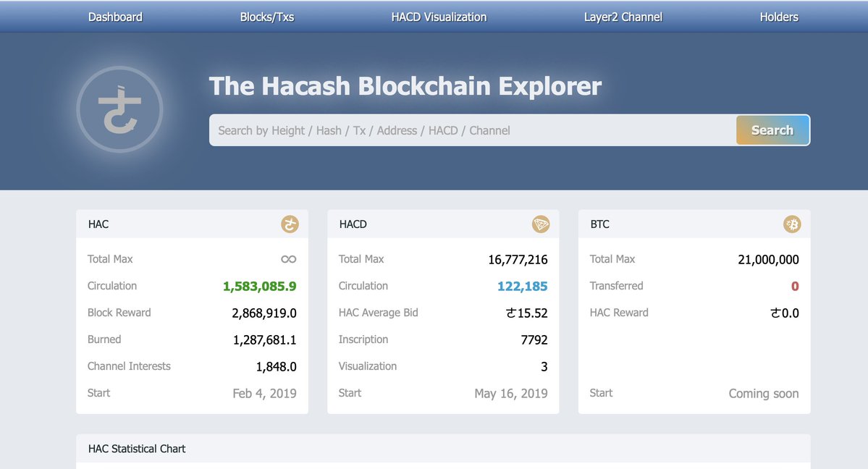Focus the Search by Height/Hash input field
The width and height of the screenshot is (868, 469).
pyautogui.click(x=473, y=130)
